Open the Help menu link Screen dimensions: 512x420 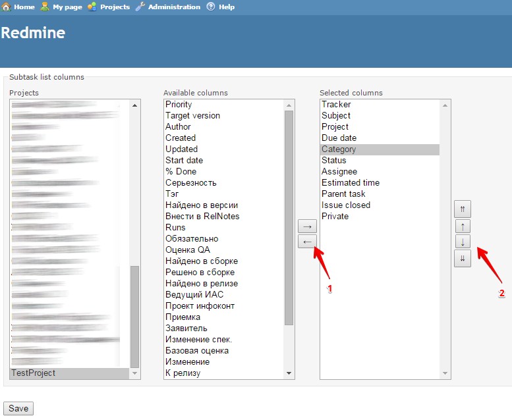[x=227, y=7]
